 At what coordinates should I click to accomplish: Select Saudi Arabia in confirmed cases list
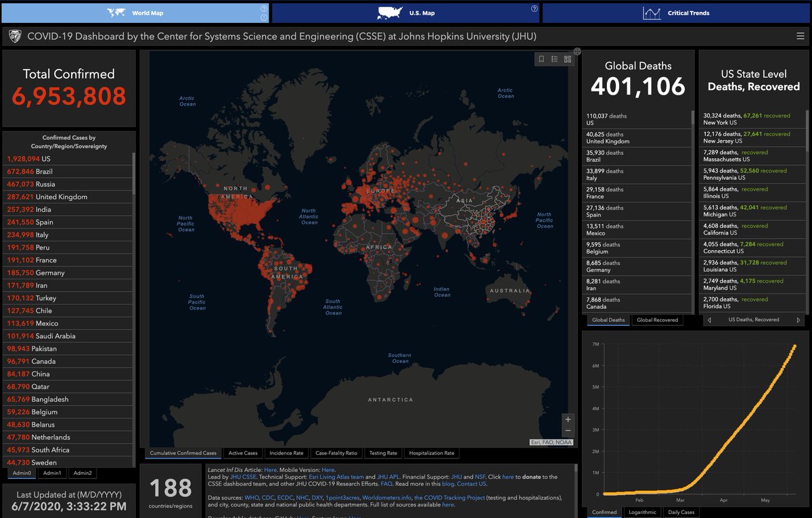tap(68, 336)
